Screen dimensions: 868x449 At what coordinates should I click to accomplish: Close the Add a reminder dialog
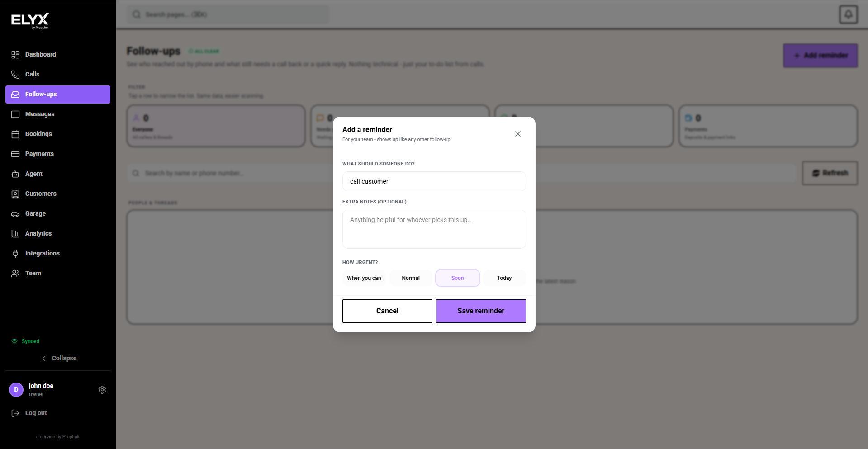pyautogui.click(x=518, y=134)
